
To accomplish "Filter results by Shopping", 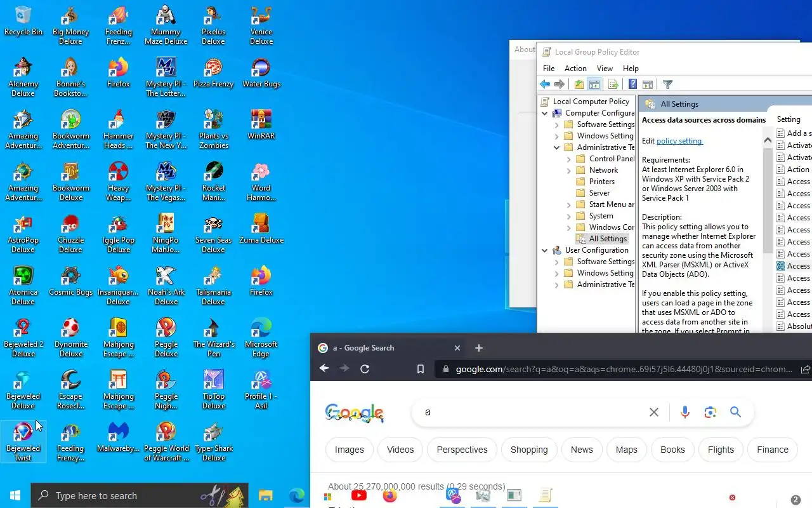I will [529, 450].
